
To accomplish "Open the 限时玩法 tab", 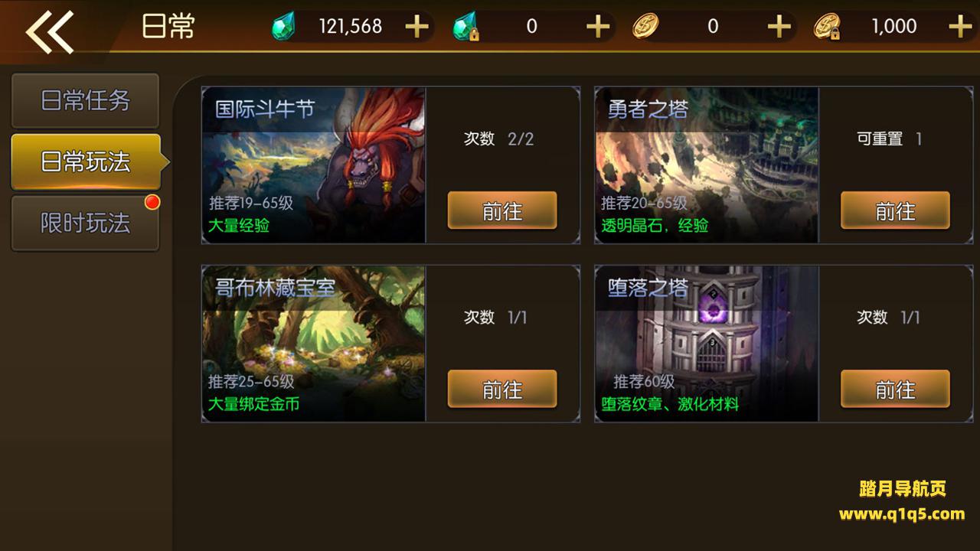I will tap(85, 223).
